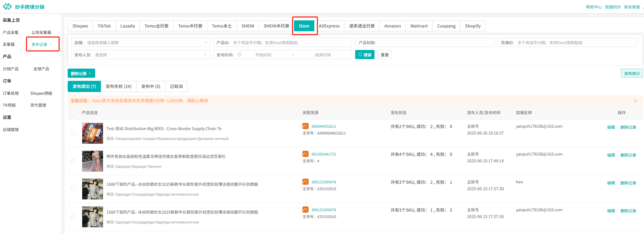Open thumbnail of 两件套装女高级粉色 dress product
This screenshot has width=644, height=234.
(92, 161)
